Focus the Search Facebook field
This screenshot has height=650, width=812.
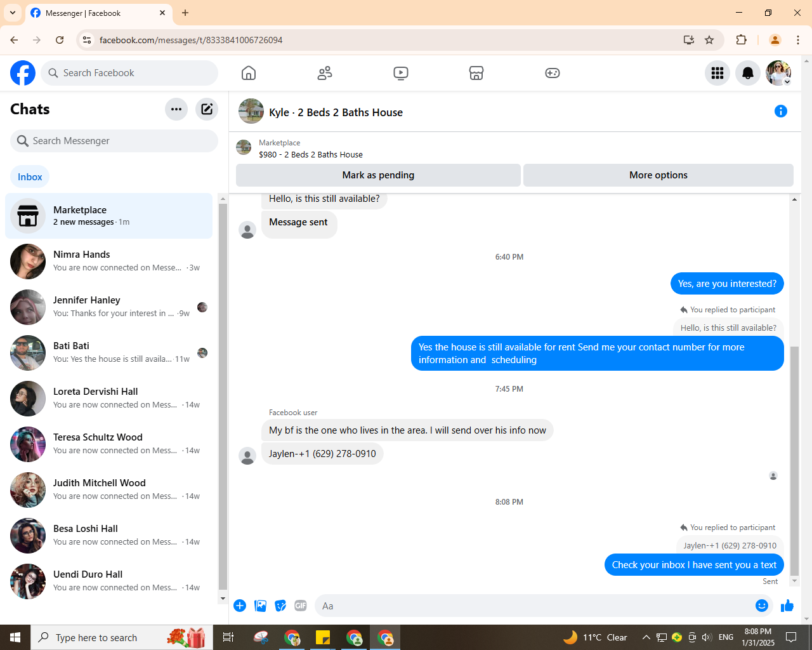[x=129, y=73]
